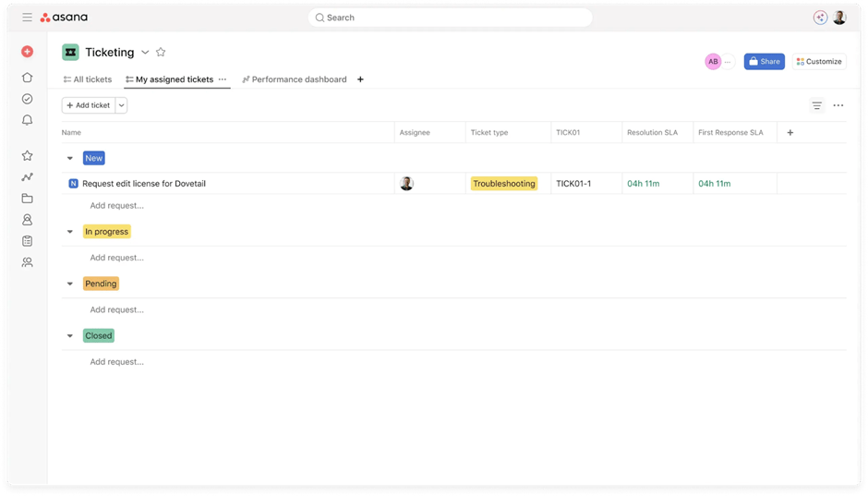Star the Ticketing project
868x496 pixels.
[x=161, y=52]
